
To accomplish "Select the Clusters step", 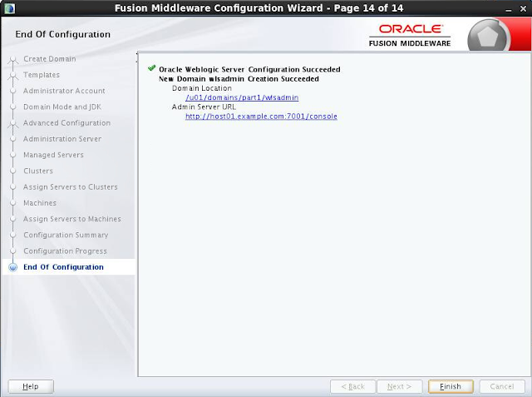I will coord(38,171).
